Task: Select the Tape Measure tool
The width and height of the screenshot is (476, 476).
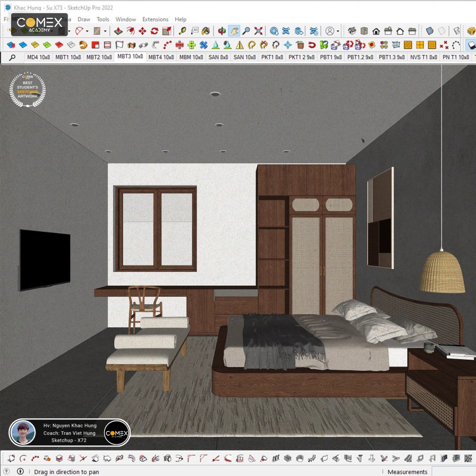Action: 182,31
